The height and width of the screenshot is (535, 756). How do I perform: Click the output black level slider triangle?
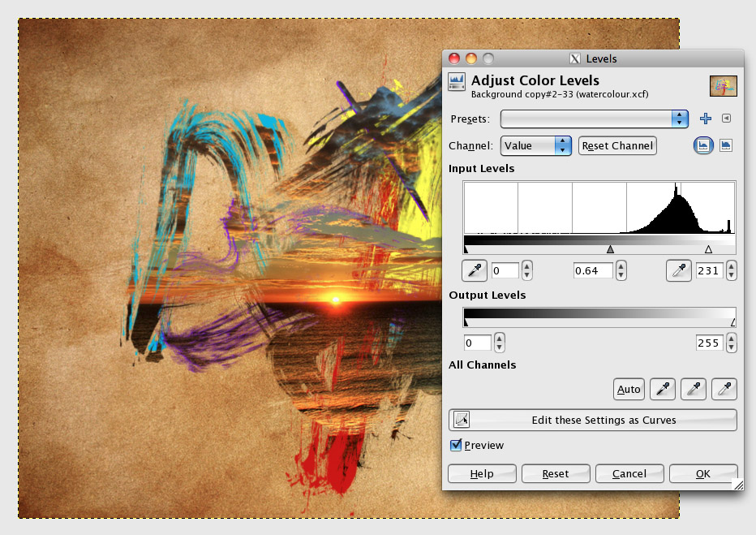(x=466, y=322)
